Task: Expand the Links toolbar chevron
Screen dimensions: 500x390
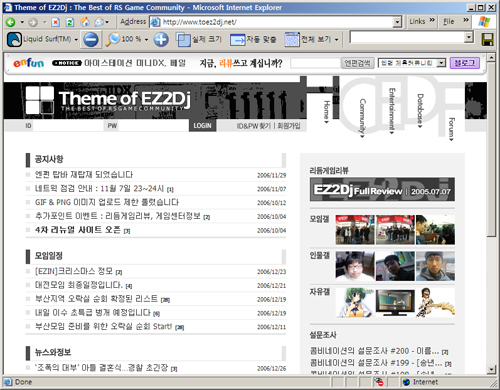Action: pos(432,20)
